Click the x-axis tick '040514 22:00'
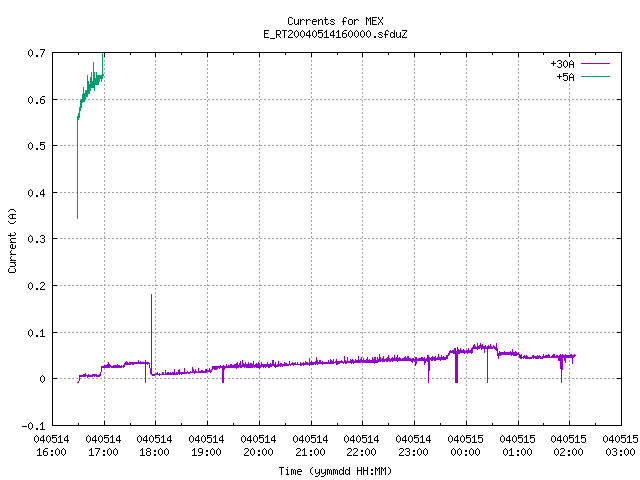 (361, 446)
